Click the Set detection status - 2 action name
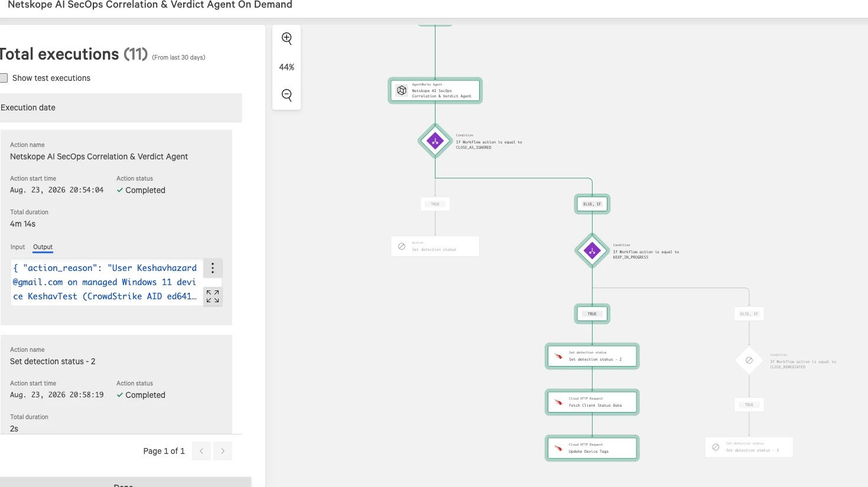The image size is (868, 487). pyautogui.click(x=53, y=361)
